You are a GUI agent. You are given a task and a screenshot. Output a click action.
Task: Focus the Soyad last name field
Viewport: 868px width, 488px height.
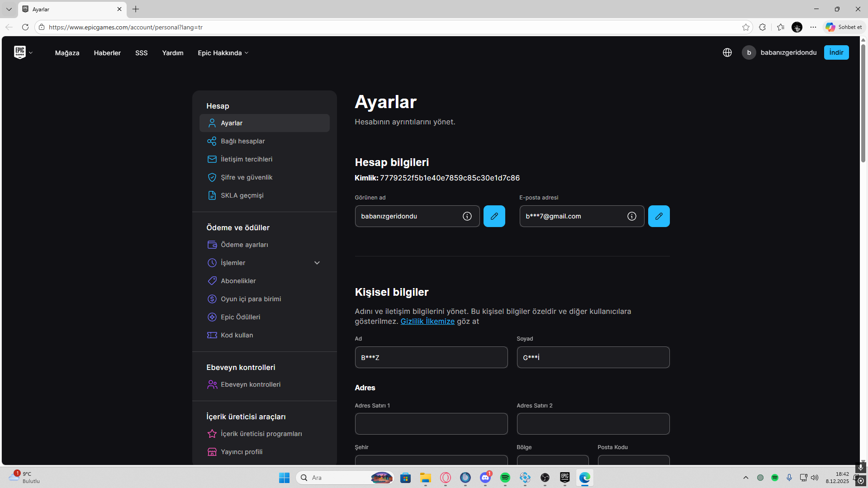click(593, 357)
